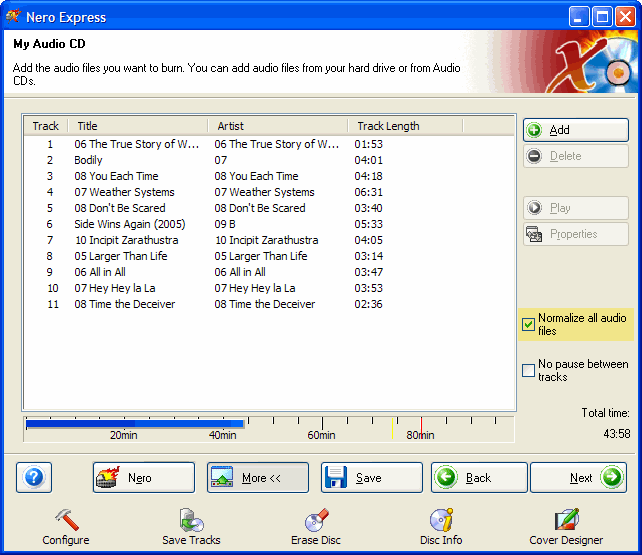Screen dimensions: 642x555
Task: Uncheck Normalize all audio files
Action: pos(528,325)
